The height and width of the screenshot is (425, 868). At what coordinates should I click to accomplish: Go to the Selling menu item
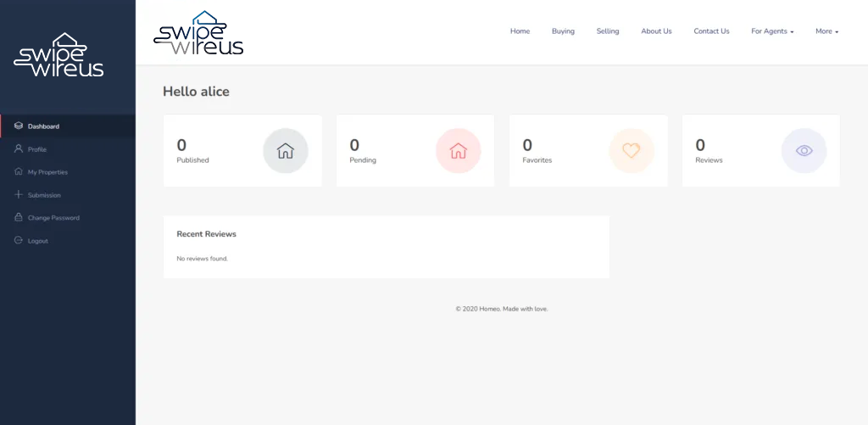[608, 31]
